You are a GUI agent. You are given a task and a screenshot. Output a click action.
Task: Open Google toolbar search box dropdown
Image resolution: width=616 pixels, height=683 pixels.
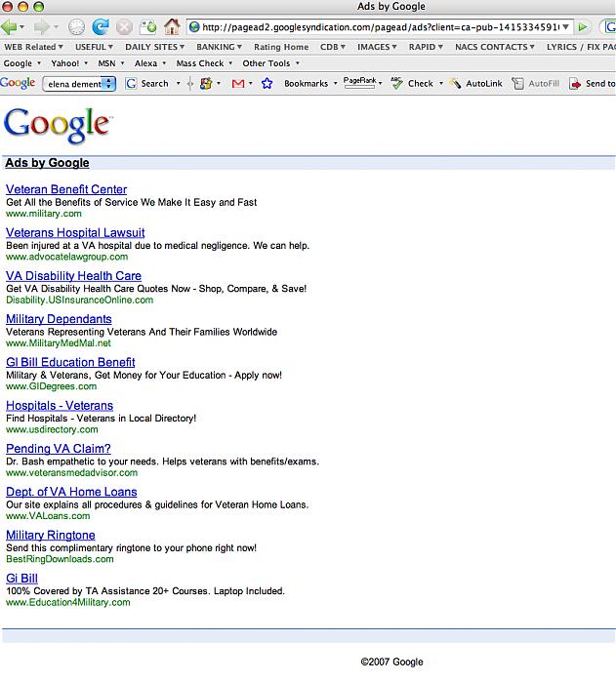pos(109,83)
